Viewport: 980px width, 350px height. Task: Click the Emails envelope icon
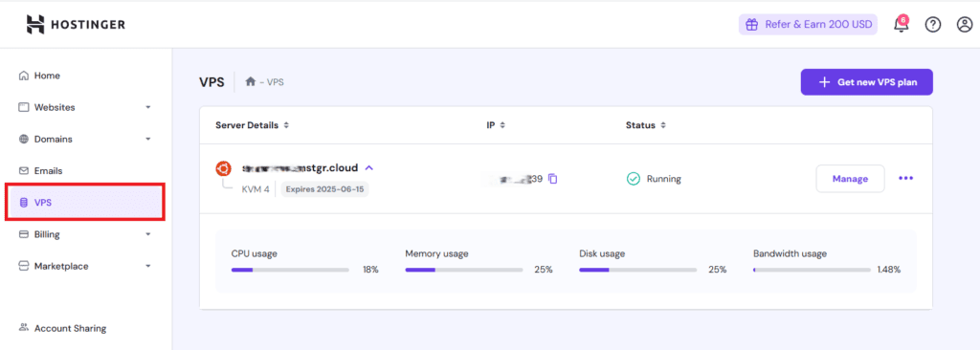coord(24,170)
